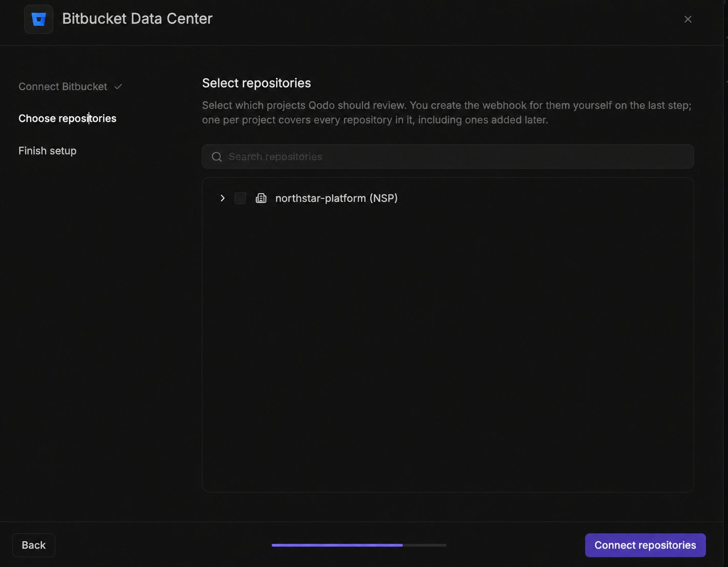
Task: Focus the Search repositories field
Action: click(448, 157)
